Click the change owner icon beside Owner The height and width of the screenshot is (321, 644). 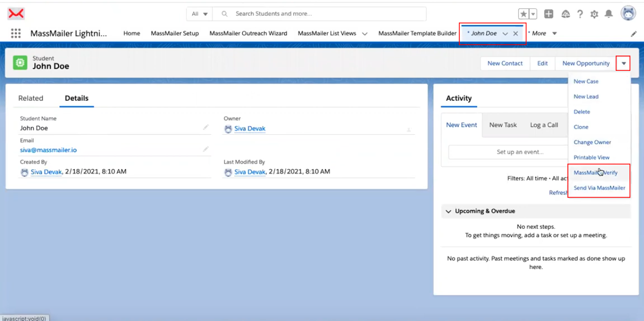coord(409,129)
